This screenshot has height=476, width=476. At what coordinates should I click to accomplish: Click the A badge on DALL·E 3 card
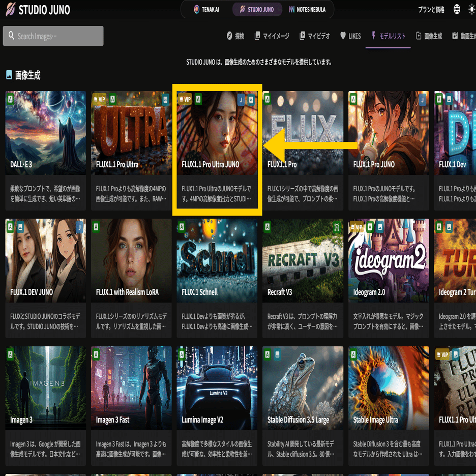point(11,99)
